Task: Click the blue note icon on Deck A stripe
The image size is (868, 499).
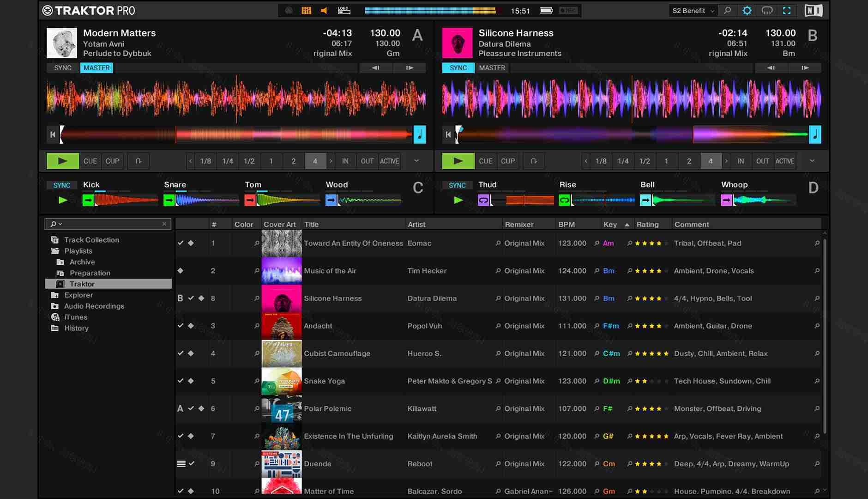Action: pos(419,134)
